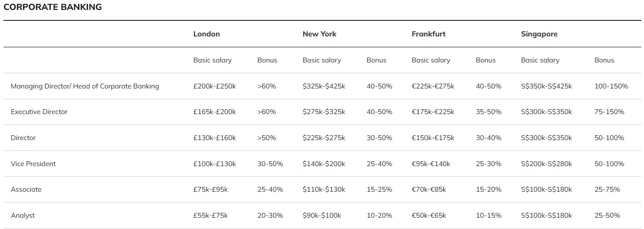
Task: Select the Frankfurt column header
Action: click(x=428, y=34)
